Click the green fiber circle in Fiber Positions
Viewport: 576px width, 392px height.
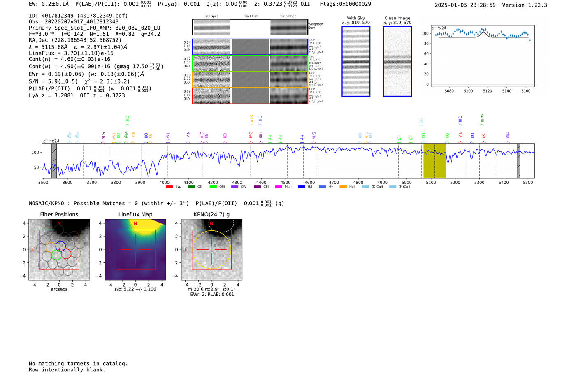(x=57, y=254)
